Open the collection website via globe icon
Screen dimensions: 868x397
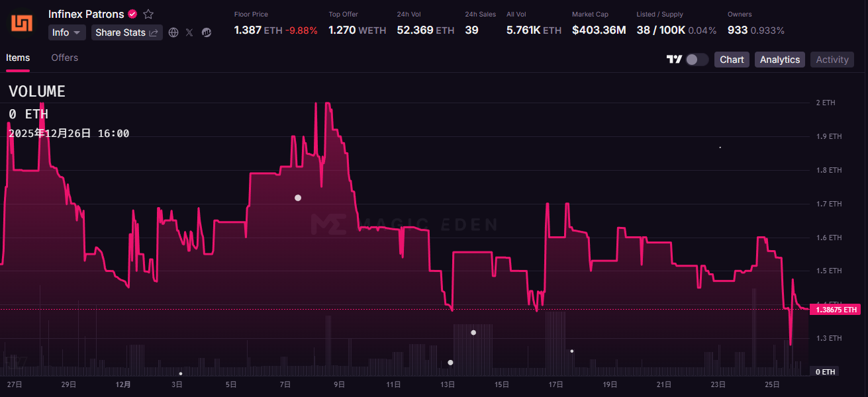(x=173, y=32)
